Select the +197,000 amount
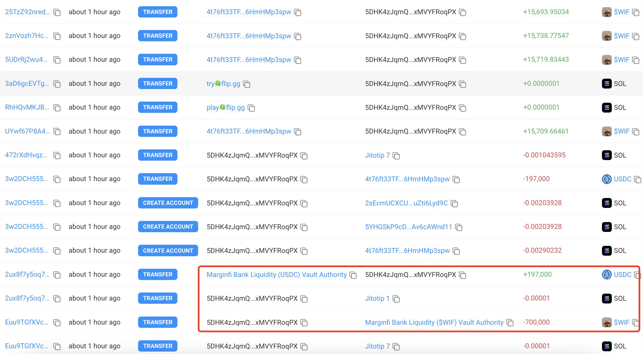644x354 pixels. point(537,274)
